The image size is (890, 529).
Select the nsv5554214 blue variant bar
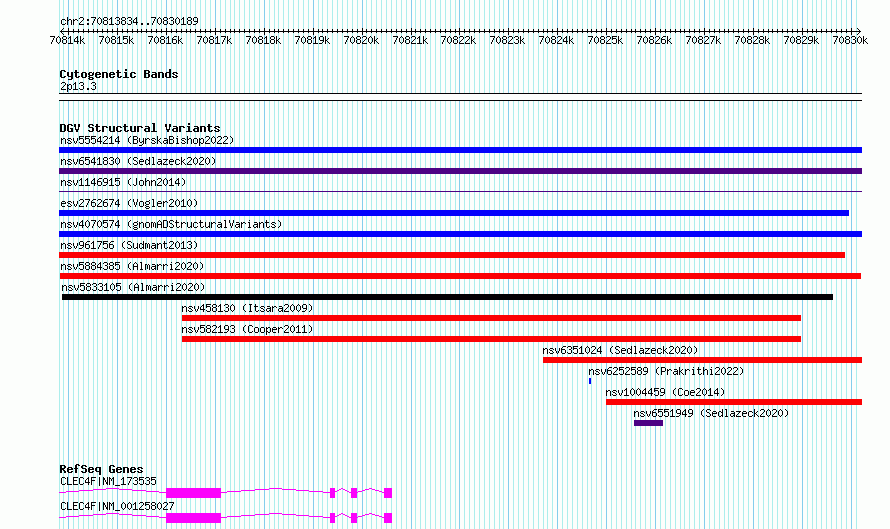point(460,150)
